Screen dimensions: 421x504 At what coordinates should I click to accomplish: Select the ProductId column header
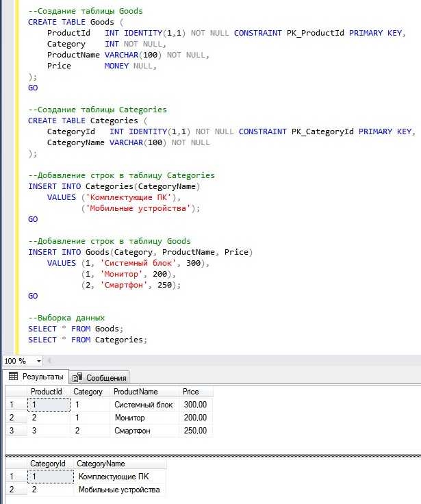47,392
